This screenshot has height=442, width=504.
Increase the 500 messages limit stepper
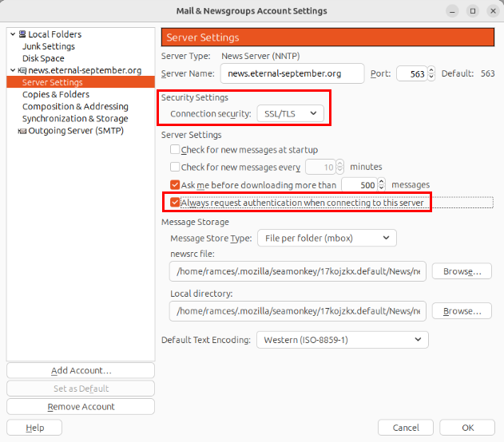point(381,181)
